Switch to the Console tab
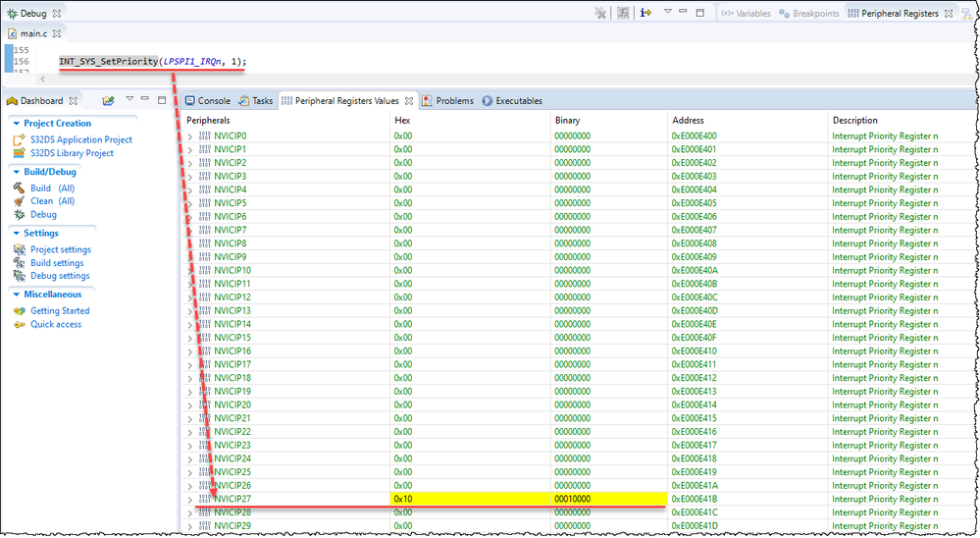Viewport: 980px width, 538px height. pyautogui.click(x=208, y=101)
